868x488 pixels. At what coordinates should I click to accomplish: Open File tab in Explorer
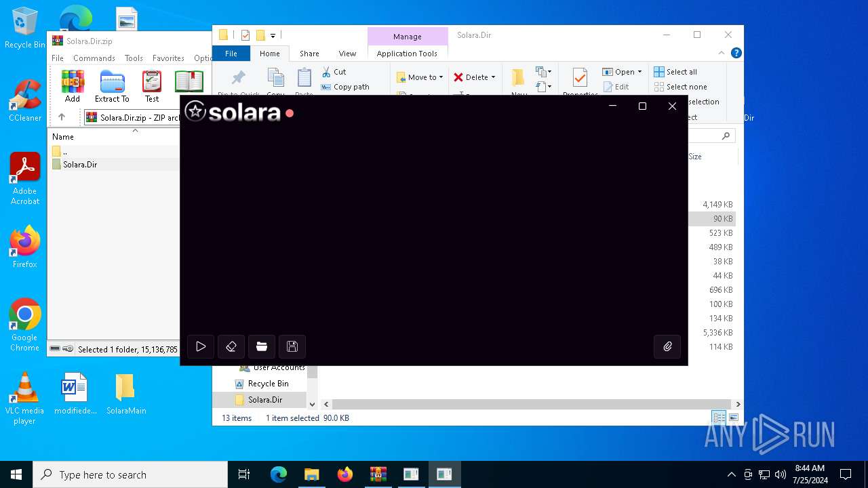(x=231, y=54)
